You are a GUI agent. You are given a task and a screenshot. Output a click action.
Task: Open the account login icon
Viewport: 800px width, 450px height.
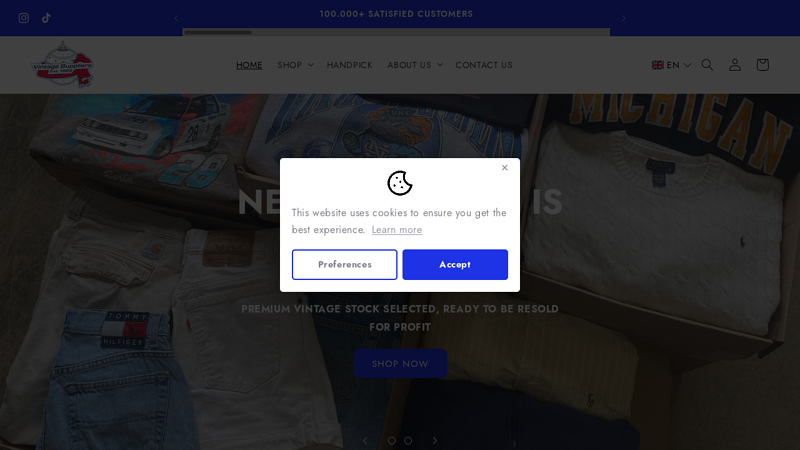click(735, 65)
